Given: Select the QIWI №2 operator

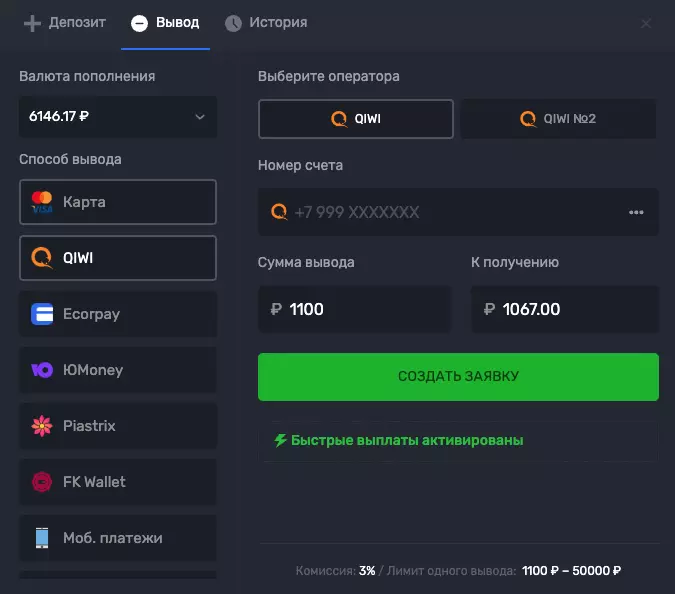Looking at the screenshot, I should pyautogui.click(x=558, y=119).
